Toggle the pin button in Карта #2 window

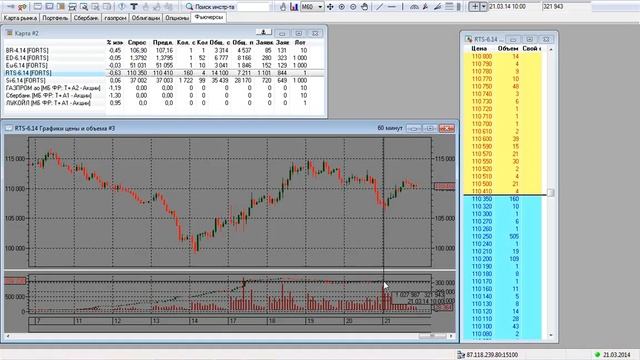pos(264,33)
